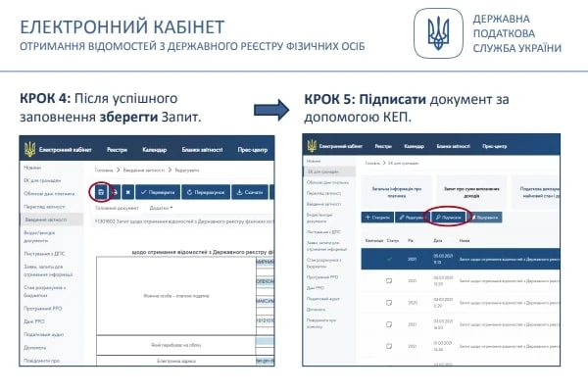The image size is (588, 392).
Task: Click green checkmark status in 05.03.2021 row
Action: 389,259
